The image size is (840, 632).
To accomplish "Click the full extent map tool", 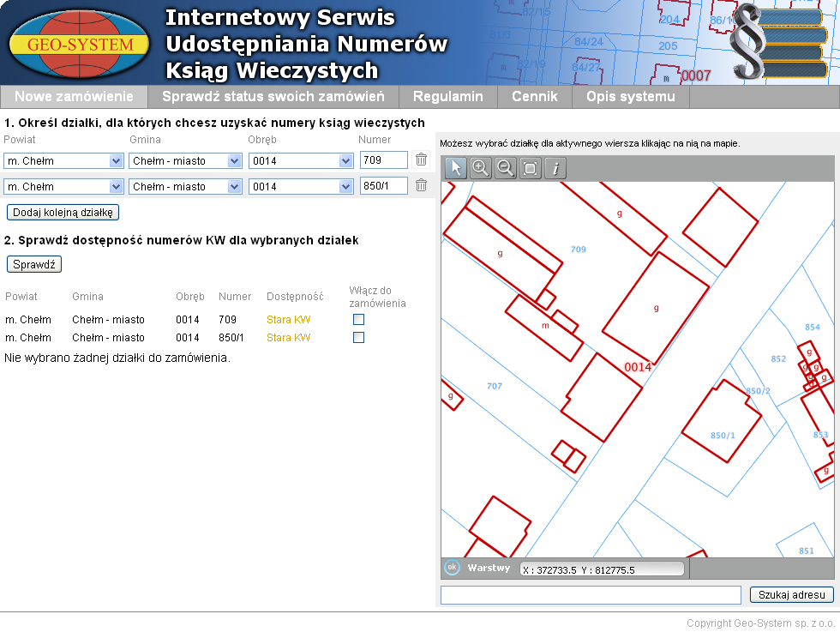I will (x=531, y=168).
